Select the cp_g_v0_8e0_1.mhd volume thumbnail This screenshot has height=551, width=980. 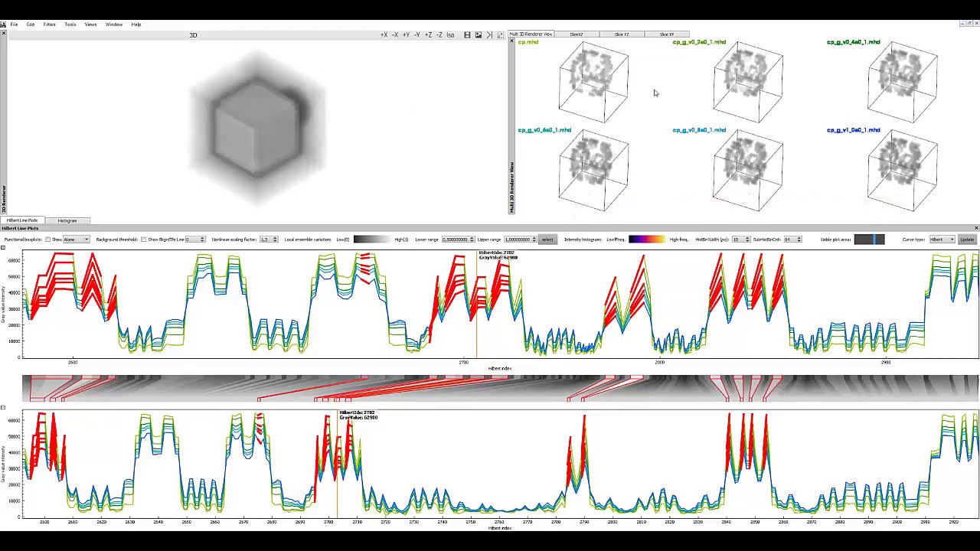point(748,171)
